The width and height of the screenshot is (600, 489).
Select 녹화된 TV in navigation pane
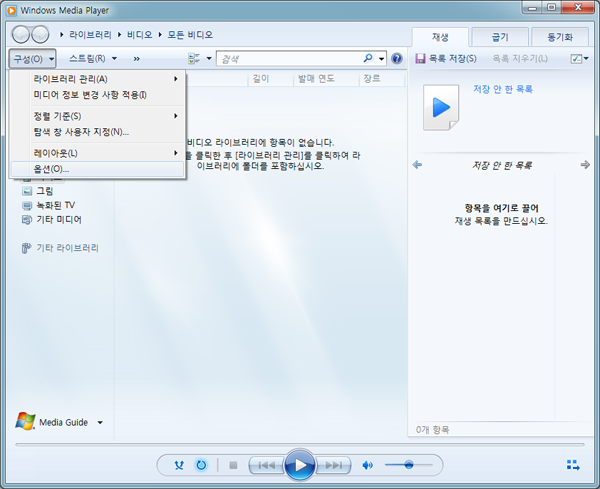[49, 205]
